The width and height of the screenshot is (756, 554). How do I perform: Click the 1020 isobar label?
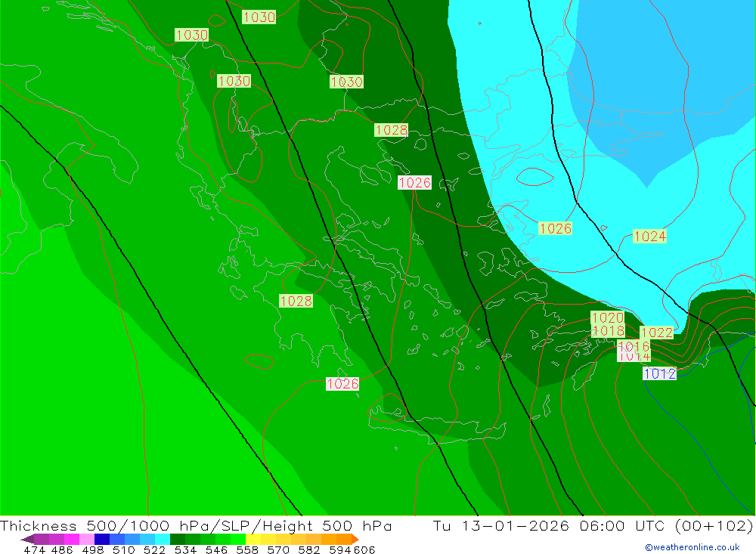608,317
